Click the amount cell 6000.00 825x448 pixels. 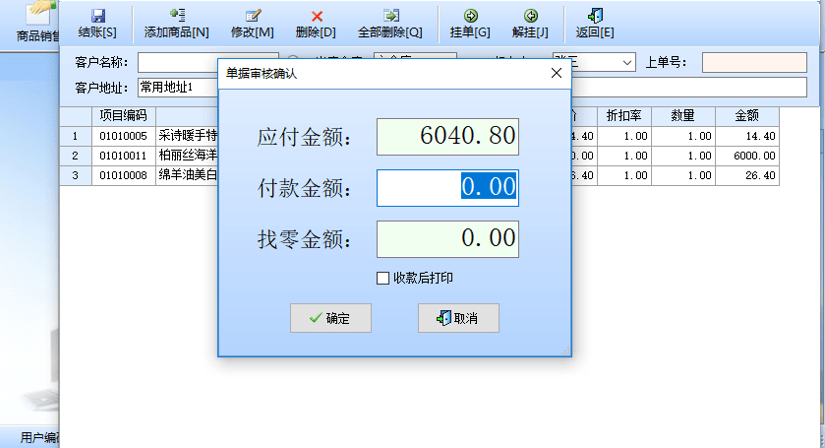[x=747, y=156]
